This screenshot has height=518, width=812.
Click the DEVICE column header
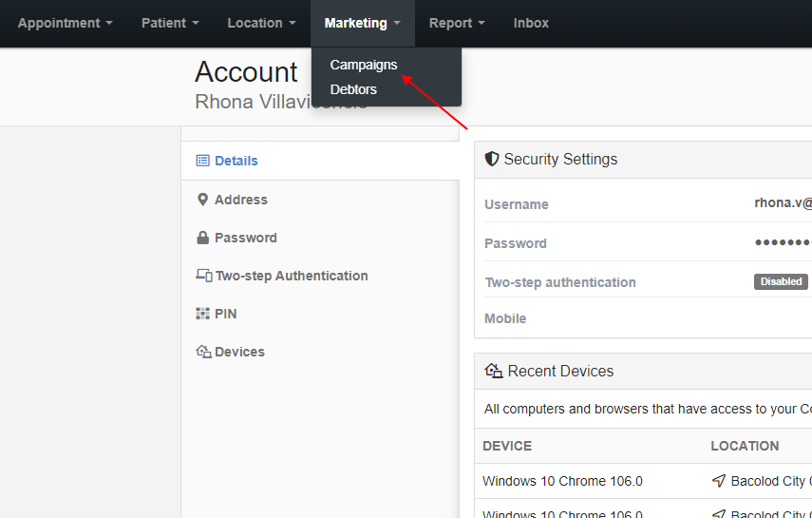[x=507, y=446]
